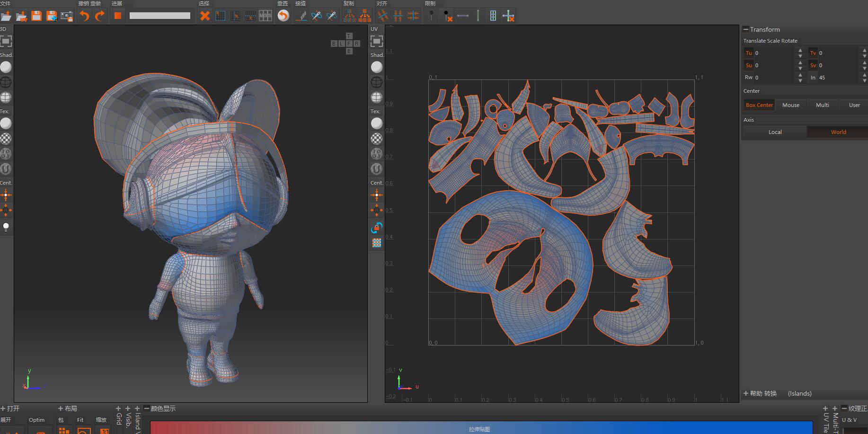The image size is (868, 434).
Task: Click the save-as floppy with plus icon
Action: (x=52, y=16)
